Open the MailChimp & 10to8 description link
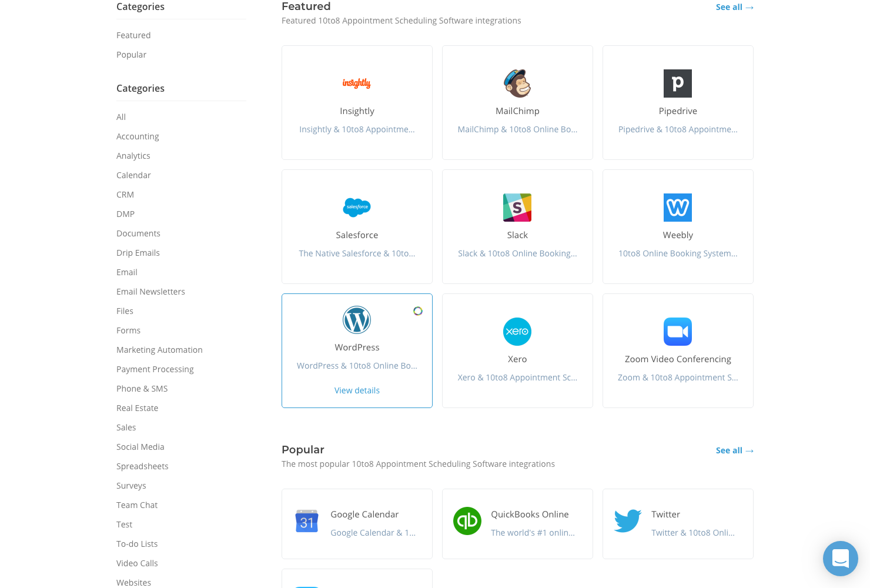Viewport: 870px width, 588px height. pos(517,129)
